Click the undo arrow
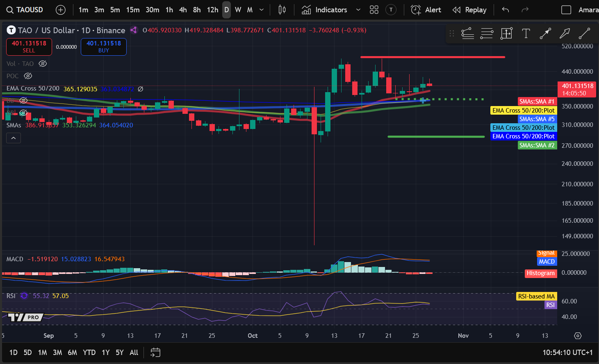Image resolution: width=599 pixels, height=364 pixels. [x=506, y=10]
